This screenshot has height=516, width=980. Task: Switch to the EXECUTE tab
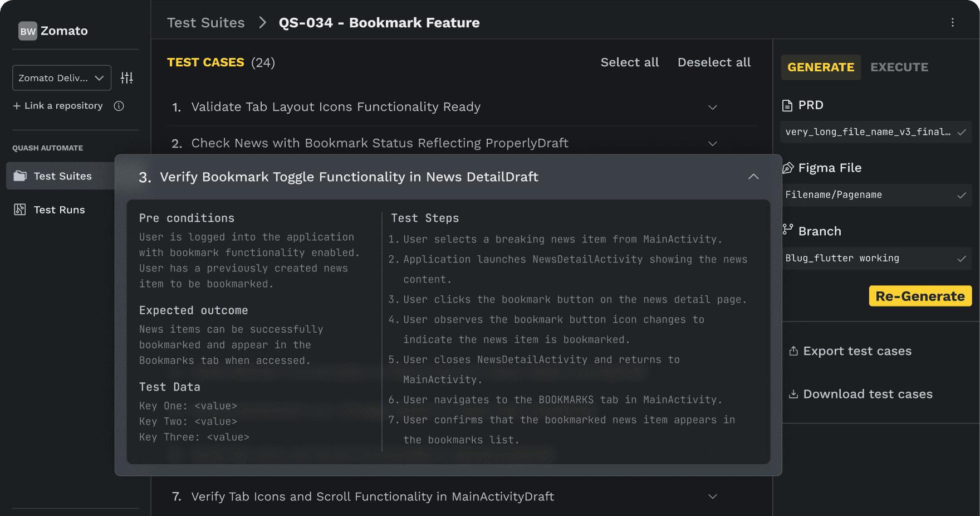coord(899,67)
